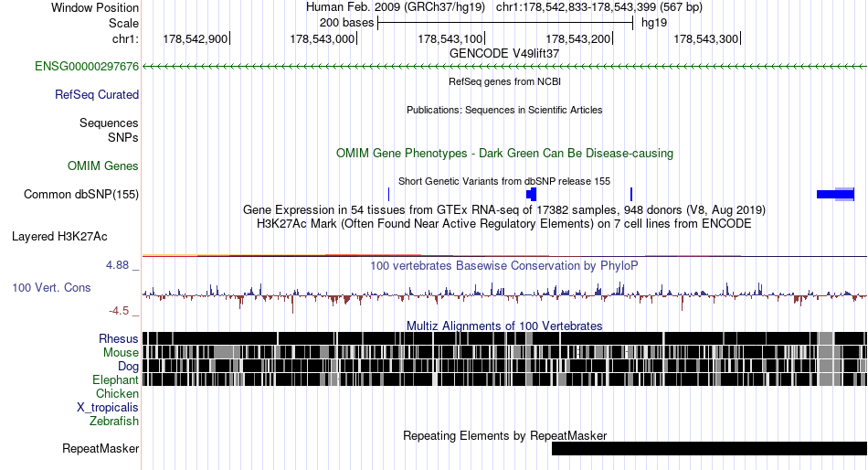Screen dimensions: 868x470
Task: Click the 4.88 conservation scale value
Action: coord(117,265)
